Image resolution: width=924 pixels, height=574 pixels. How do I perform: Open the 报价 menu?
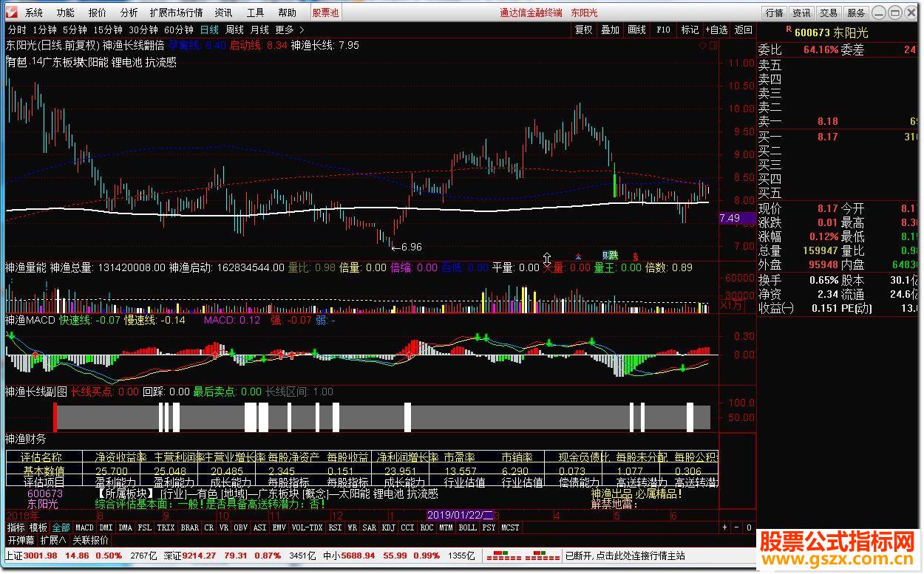click(97, 13)
